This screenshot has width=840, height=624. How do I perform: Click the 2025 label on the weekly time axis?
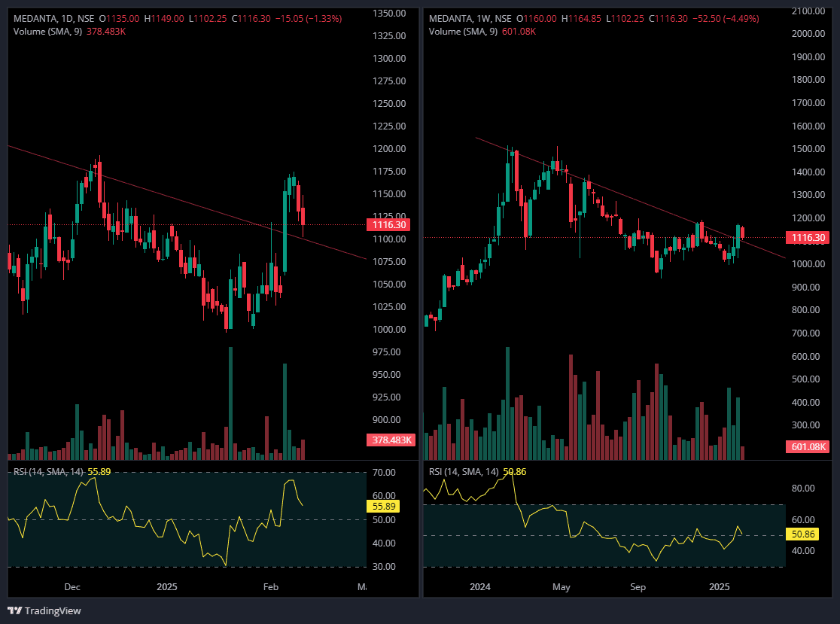pos(720,587)
